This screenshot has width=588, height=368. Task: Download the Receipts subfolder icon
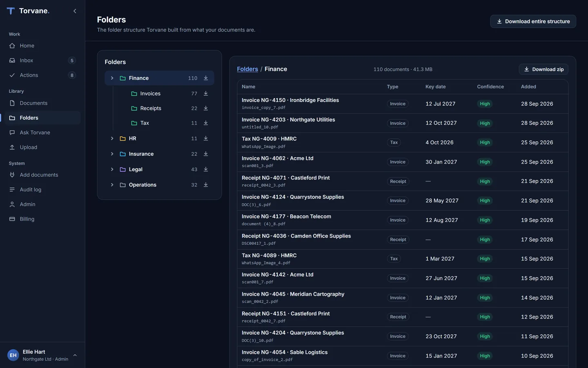point(206,108)
